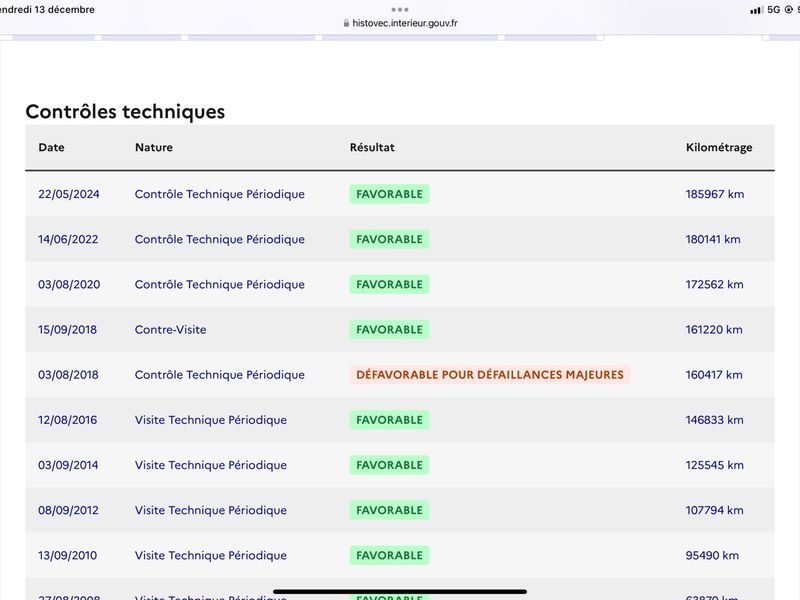Select mileage 185967 km

click(715, 194)
